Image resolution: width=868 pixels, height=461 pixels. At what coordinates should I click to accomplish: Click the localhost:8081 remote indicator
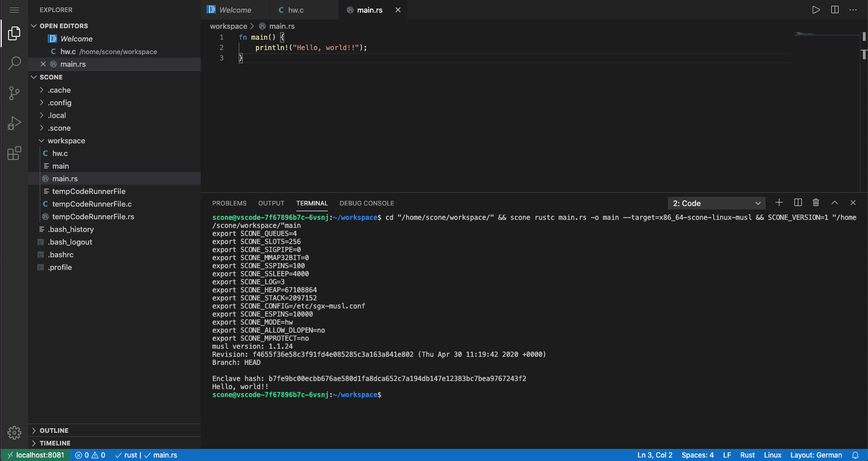36,455
